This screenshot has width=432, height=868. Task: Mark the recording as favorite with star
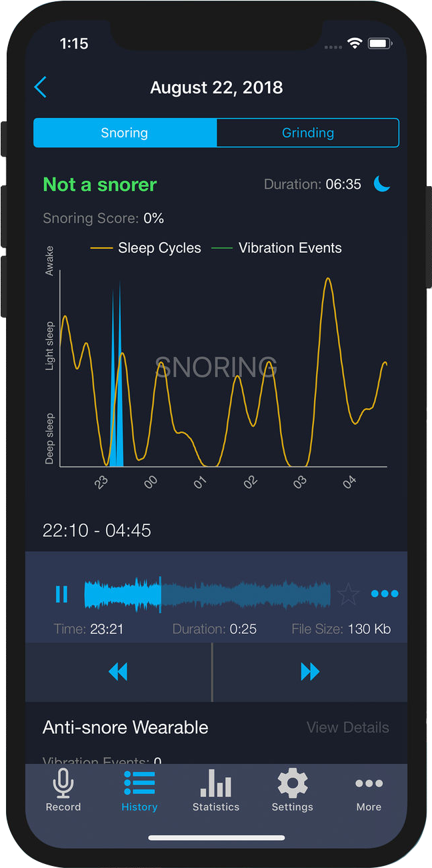(x=348, y=594)
